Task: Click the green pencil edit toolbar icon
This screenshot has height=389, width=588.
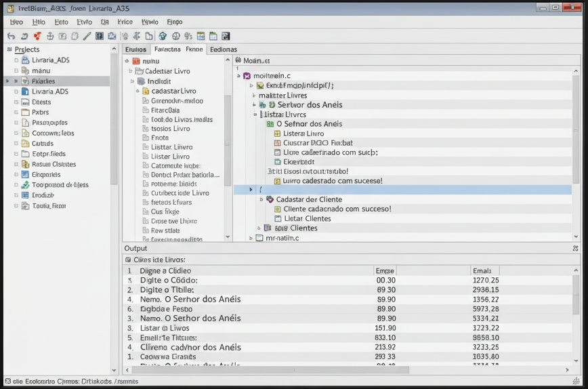Action: [x=87, y=36]
